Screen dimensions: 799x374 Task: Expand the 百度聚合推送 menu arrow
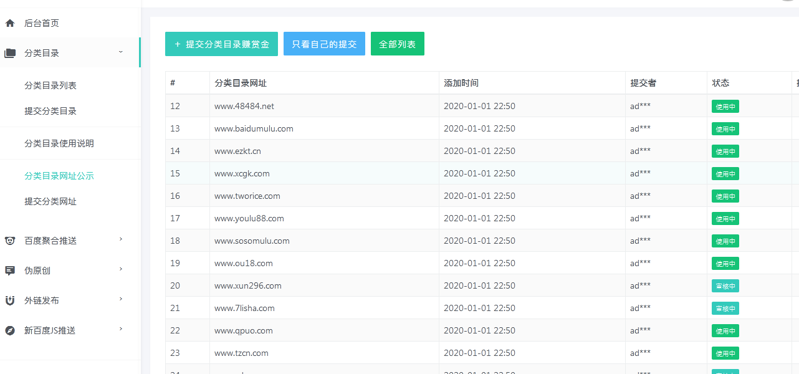(121, 239)
